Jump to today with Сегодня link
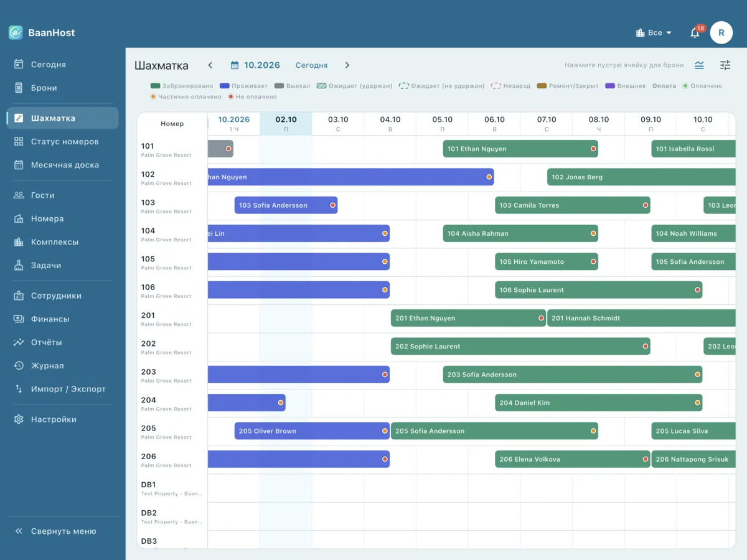The image size is (747, 560). point(311,65)
